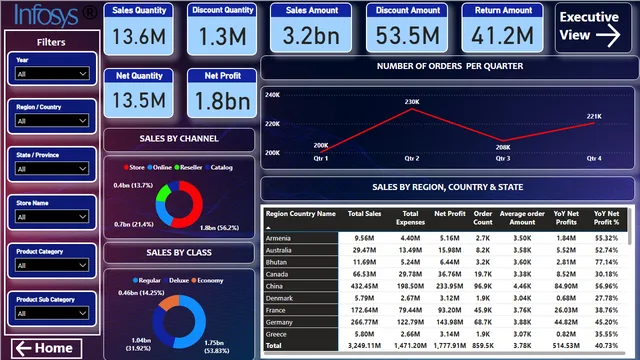Viewport: 640px width, 360px height.
Task: Click the Home button label
Action: 53,348
